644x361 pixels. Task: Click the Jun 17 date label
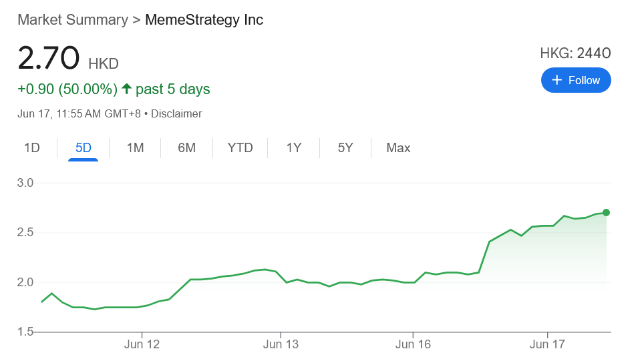[x=548, y=344]
